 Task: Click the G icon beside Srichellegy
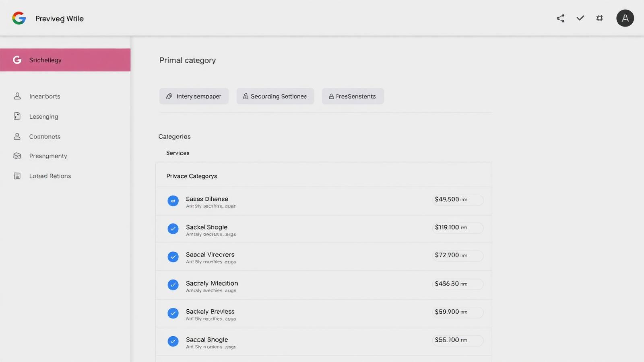[17, 60]
